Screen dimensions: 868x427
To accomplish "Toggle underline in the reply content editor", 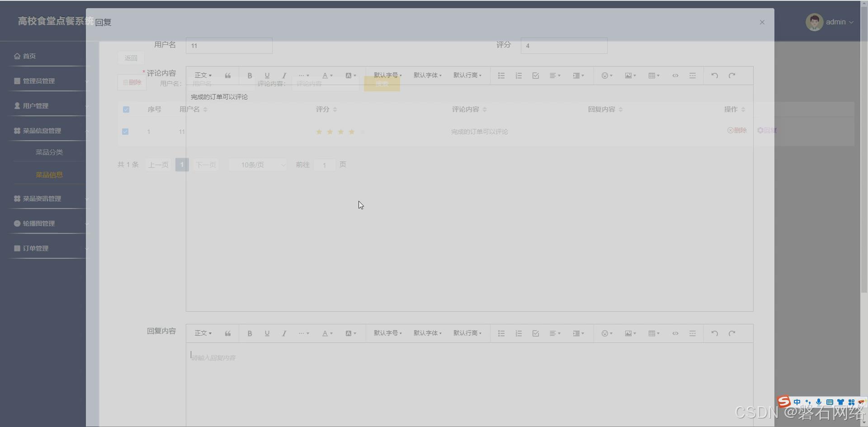I will pyautogui.click(x=267, y=333).
